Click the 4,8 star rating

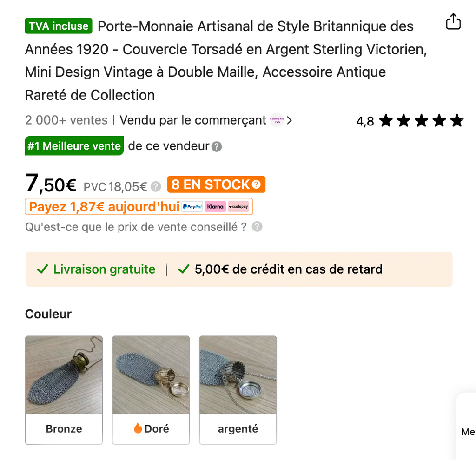(x=410, y=121)
